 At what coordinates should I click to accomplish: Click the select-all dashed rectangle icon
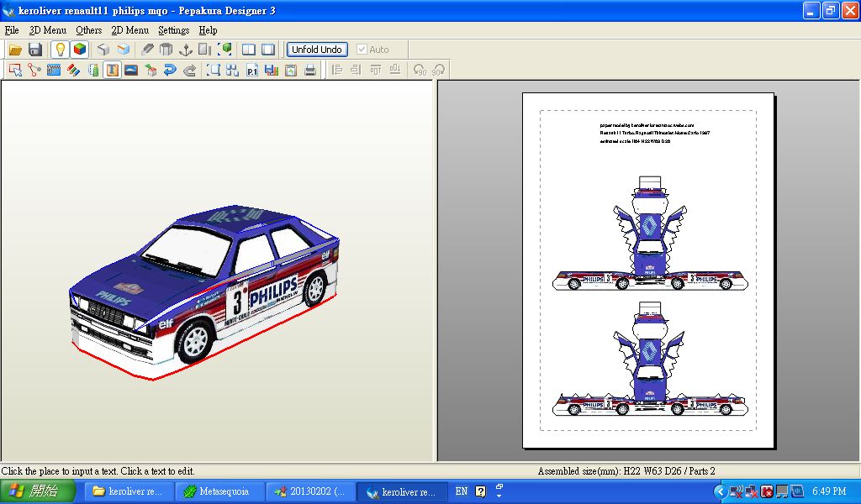tap(213, 71)
